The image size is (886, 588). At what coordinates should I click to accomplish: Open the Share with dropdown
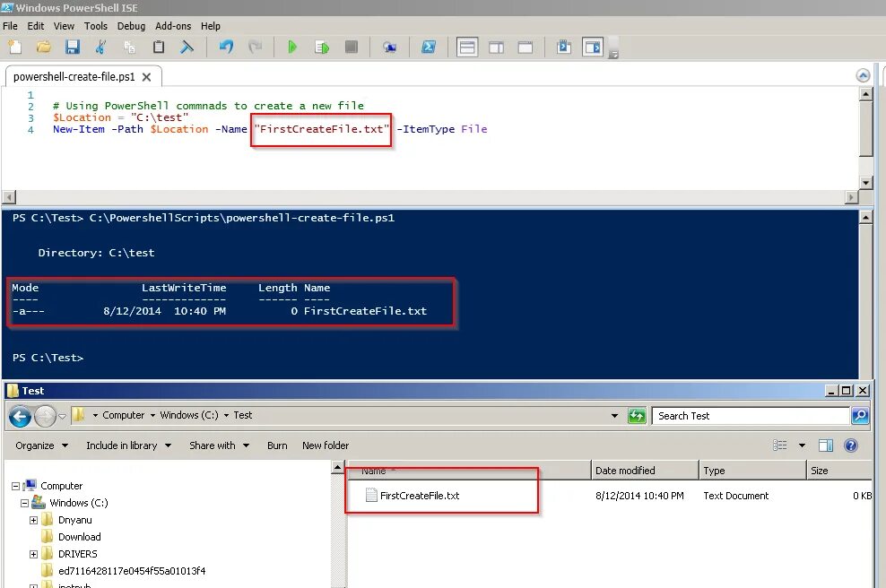click(219, 445)
